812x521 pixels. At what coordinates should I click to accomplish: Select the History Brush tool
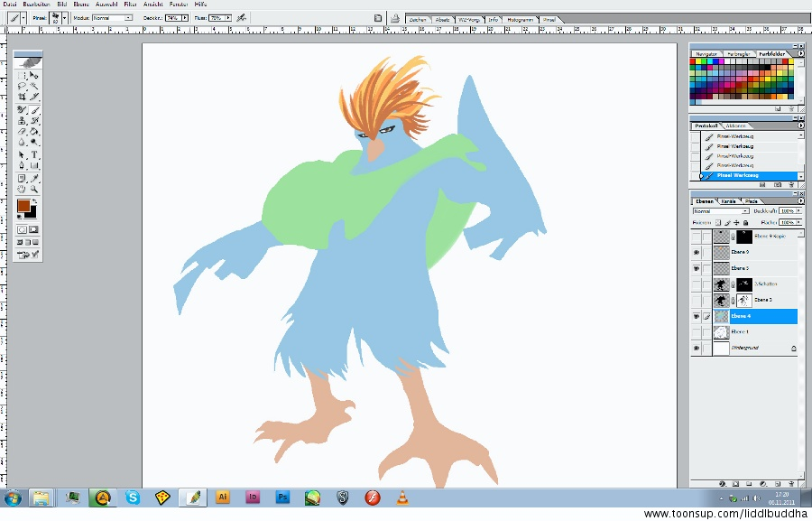[34, 121]
